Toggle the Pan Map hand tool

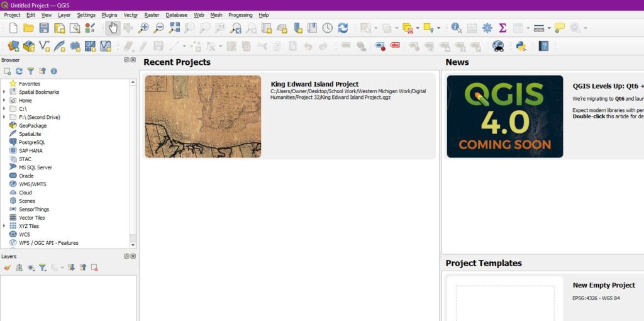[x=113, y=28]
